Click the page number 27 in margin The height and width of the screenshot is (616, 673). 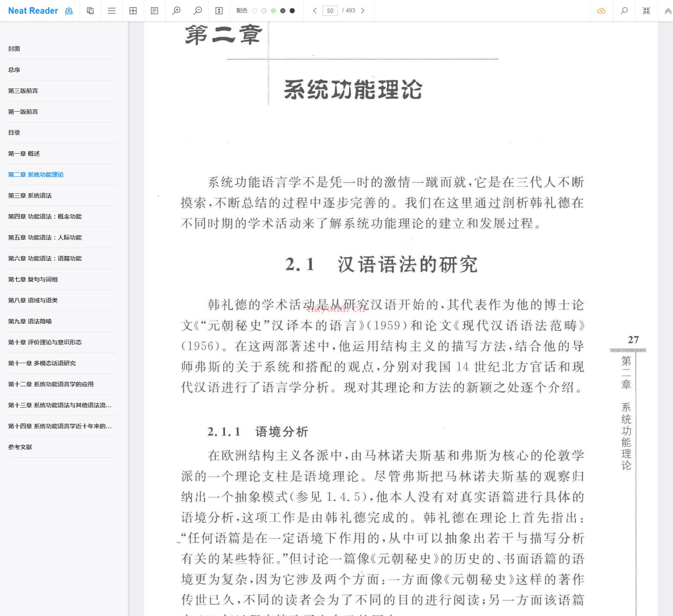click(x=633, y=340)
